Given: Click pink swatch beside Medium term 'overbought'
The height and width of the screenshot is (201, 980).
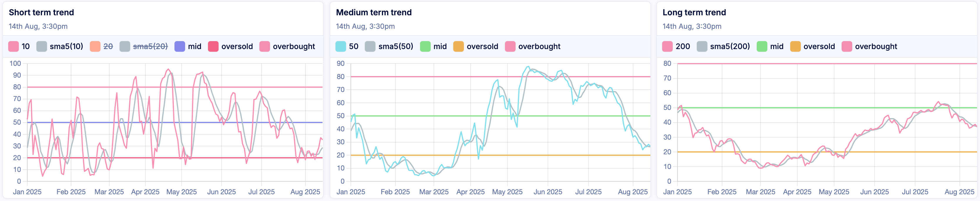Looking at the screenshot, I should (x=510, y=46).
